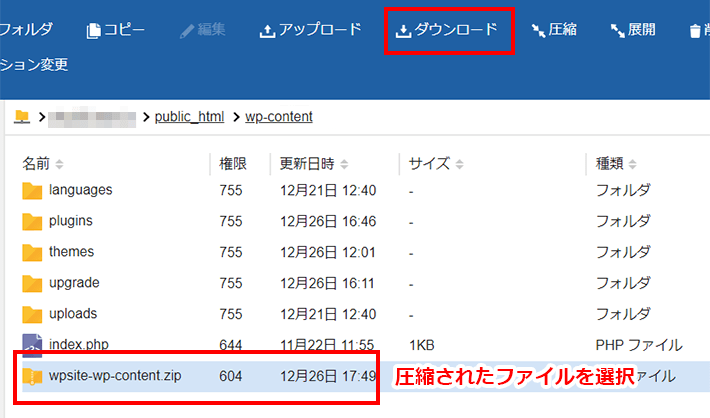
Task: Click the Upload (アップロード) toolbar button
Action: click(310, 30)
